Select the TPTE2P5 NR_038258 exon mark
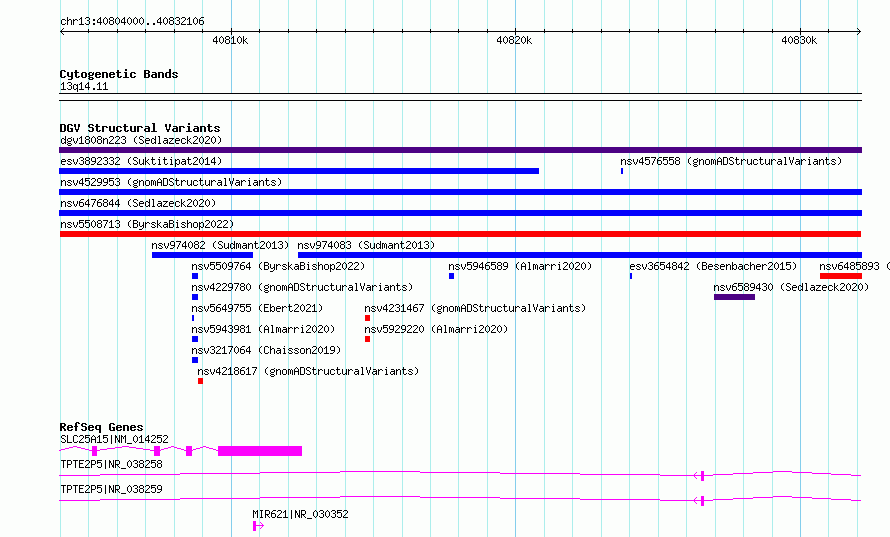 click(702, 476)
